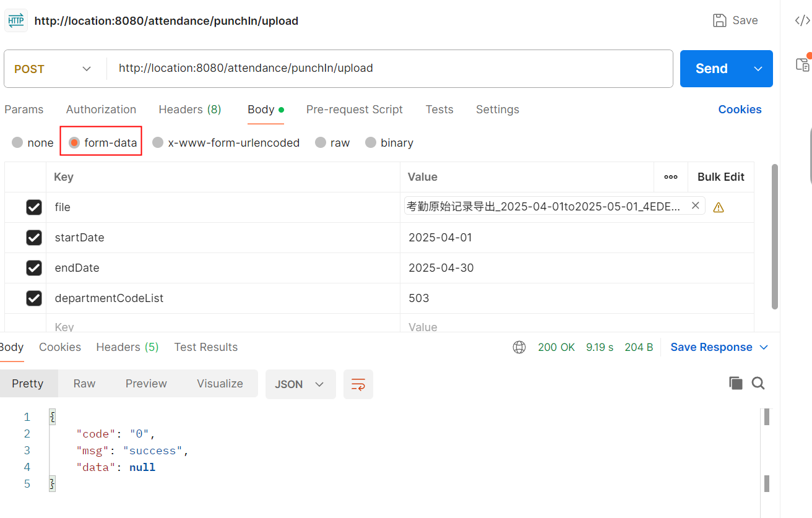The image size is (812, 518).
Task: Click the blue Send button
Action: pyautogui.click(x=712, y=69)
